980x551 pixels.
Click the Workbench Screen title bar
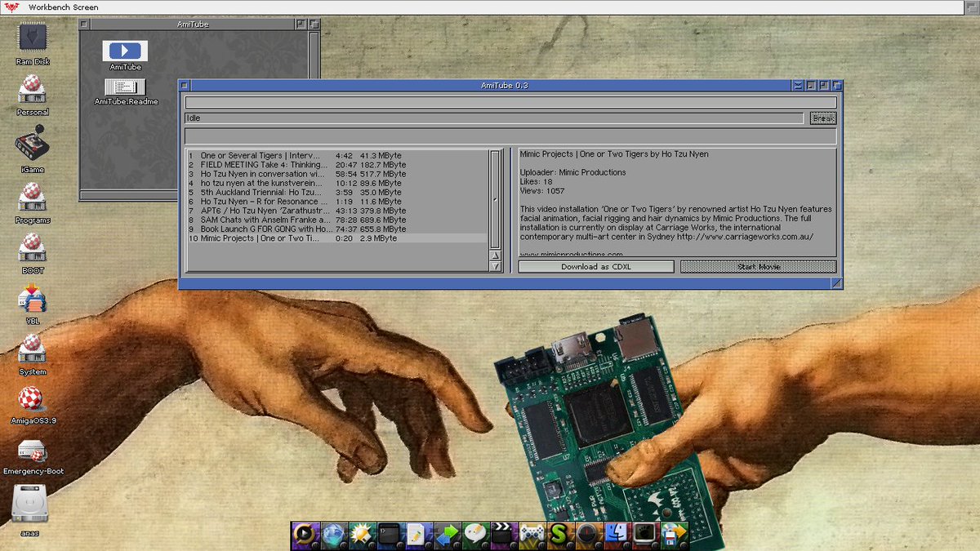(x=482, y=7)
